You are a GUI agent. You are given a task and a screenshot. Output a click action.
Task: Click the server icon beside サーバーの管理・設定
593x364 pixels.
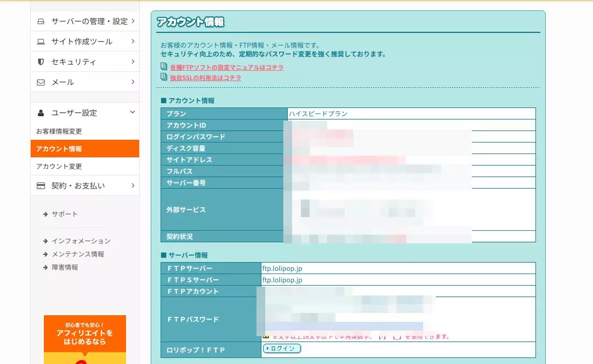[x=41, y=21]
